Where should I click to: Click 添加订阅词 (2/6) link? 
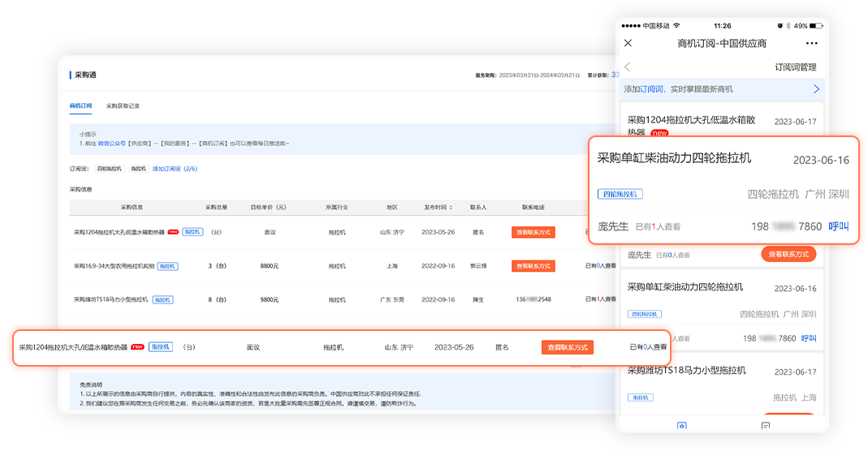click(x=175, y=169)
